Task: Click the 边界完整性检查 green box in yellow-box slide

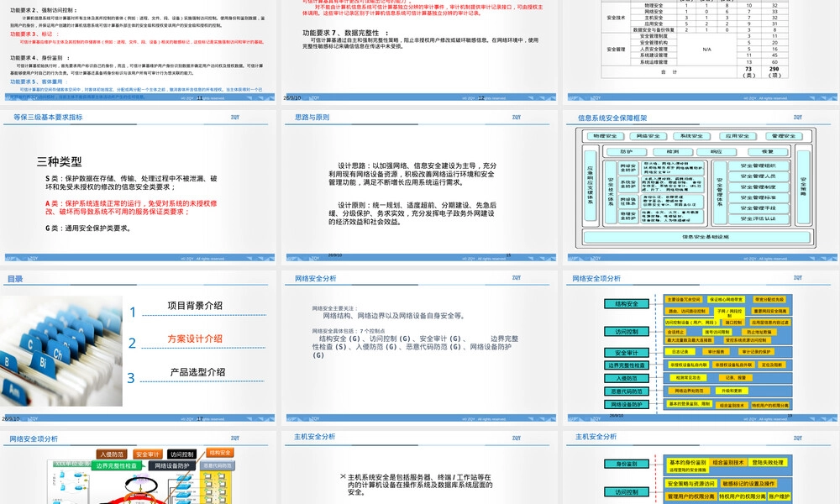Action: (627, 365)
